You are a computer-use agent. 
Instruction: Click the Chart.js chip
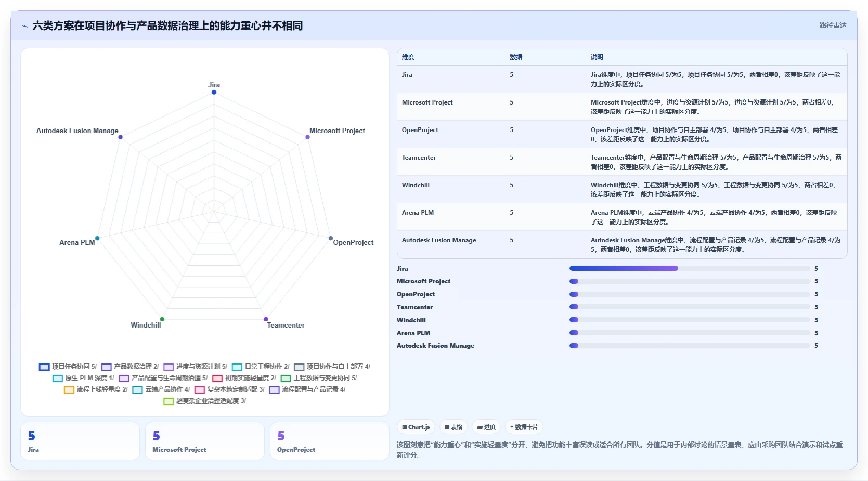[416, 427]
